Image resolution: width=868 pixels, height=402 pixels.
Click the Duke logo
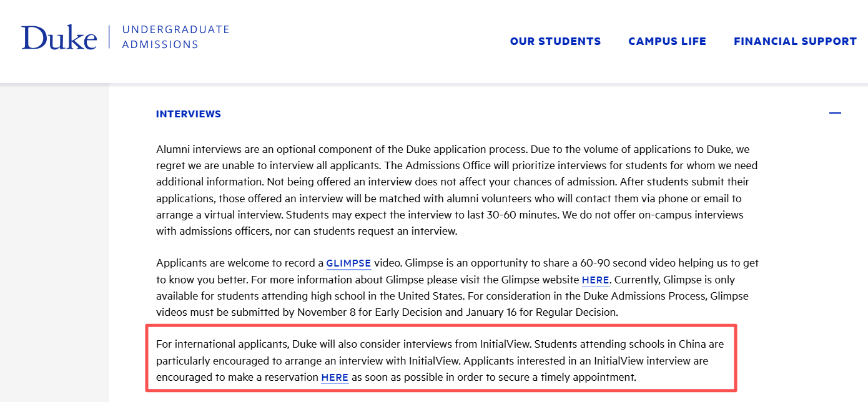[59, 37]
